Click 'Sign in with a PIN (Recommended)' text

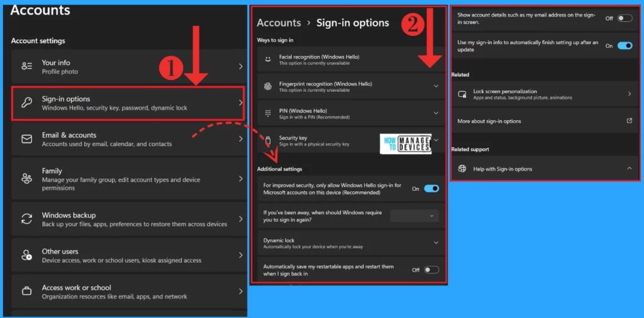pos(314,117)
